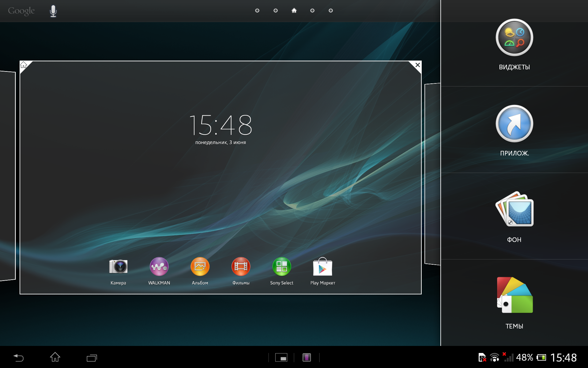
Task: Open the Фильмы movies app
Action: [241, 271]
